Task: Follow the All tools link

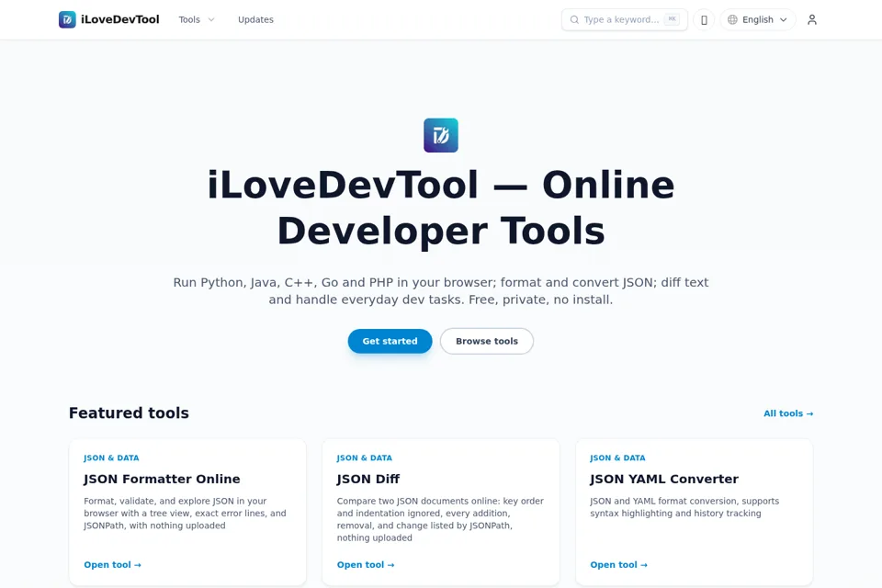Action: coord(788,413)
